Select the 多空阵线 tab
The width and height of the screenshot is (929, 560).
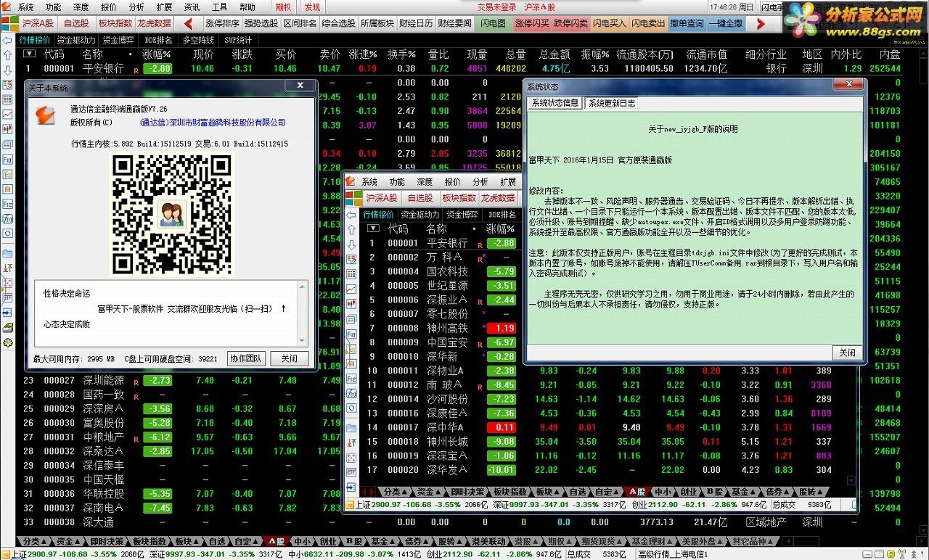click(x=198, y=41)
